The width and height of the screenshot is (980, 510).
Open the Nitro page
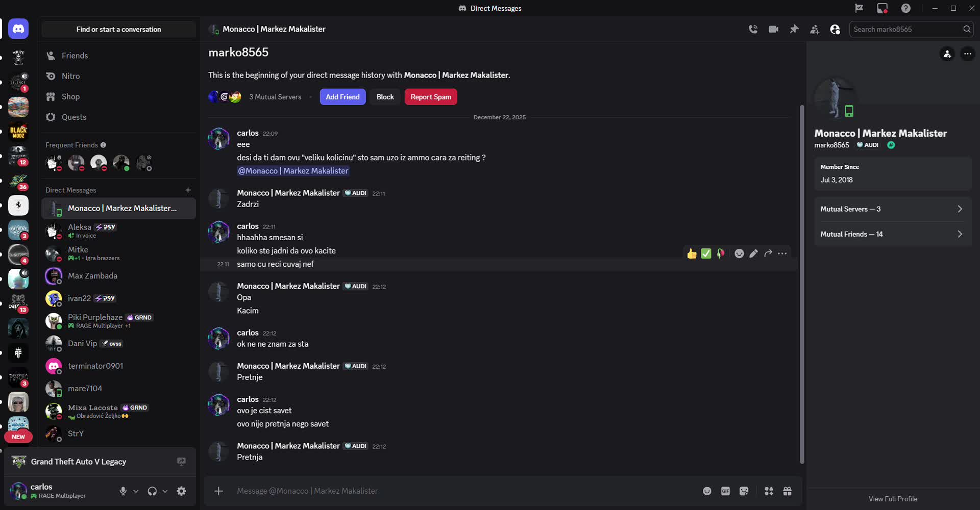coord(70,75)
